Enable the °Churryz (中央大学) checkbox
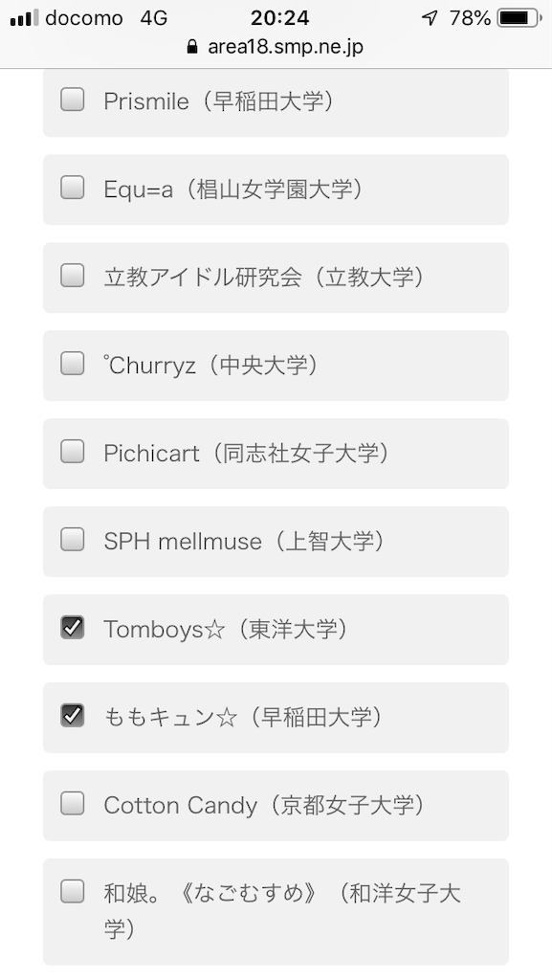This screenshot has width=552, height=980. coord(73,364)
